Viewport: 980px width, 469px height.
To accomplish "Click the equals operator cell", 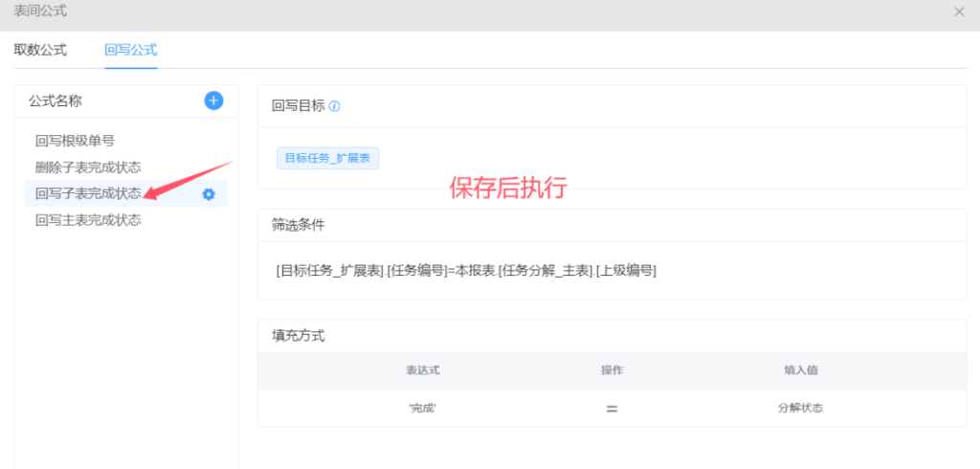I will 612,409.
